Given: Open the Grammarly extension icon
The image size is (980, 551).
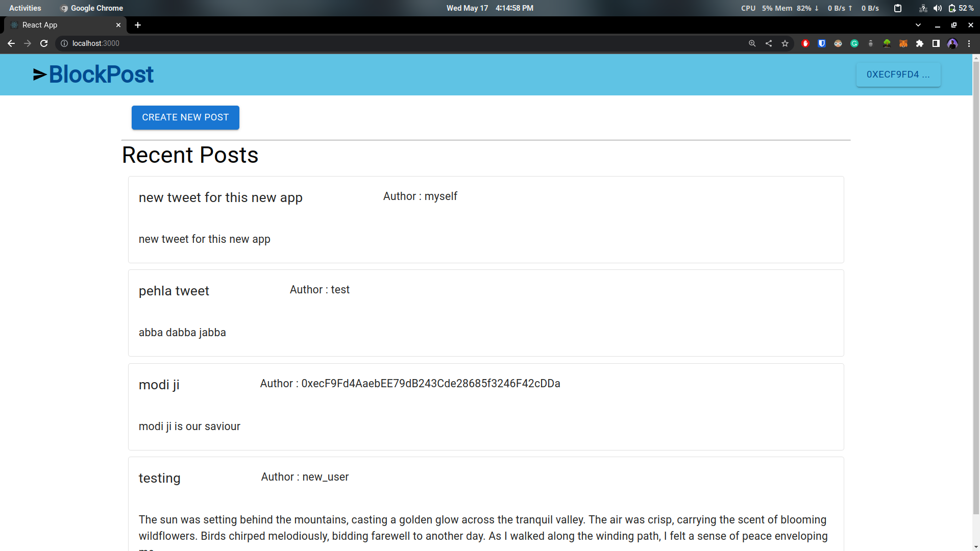Looking at the screenshot, I should (854, 44).
